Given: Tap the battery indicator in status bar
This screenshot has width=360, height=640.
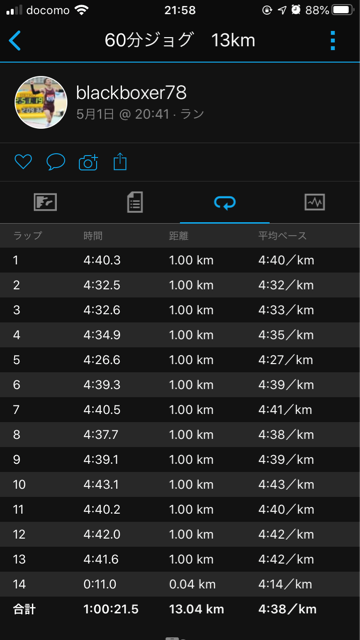Looking at the screenshot, I should click(343, 10).
